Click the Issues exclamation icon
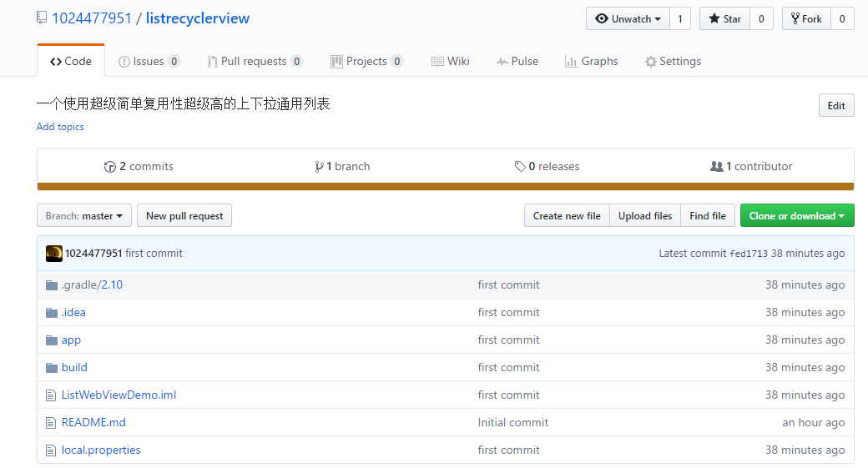 click(124, 62)
